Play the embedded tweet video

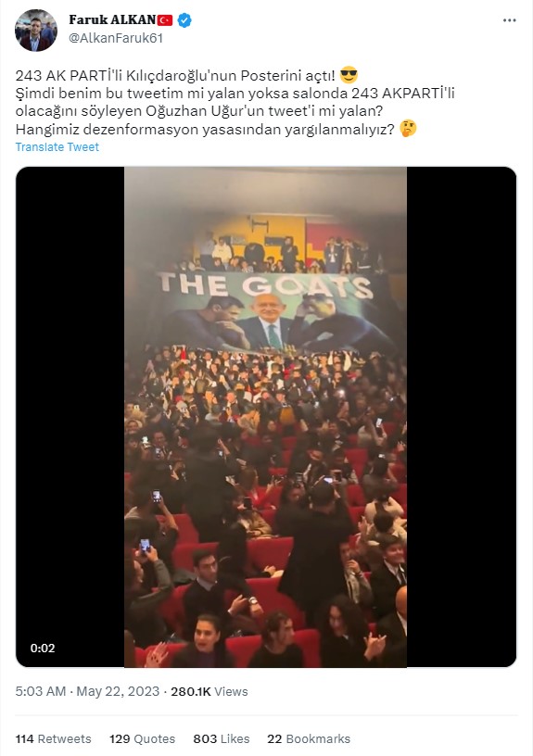pos(266,417)
